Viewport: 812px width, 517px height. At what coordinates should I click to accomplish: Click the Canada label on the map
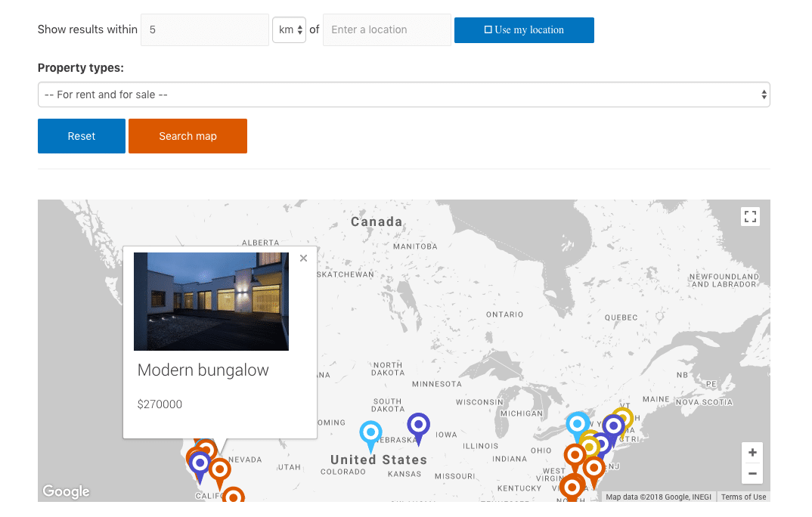point(377,221)
